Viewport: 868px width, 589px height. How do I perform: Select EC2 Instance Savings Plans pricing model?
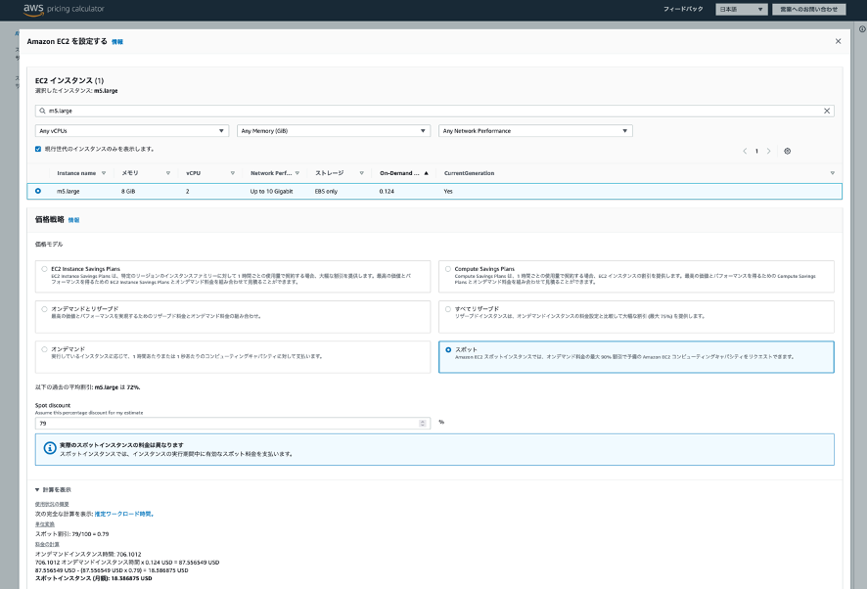pyautogui.click(x=44, y=269)
